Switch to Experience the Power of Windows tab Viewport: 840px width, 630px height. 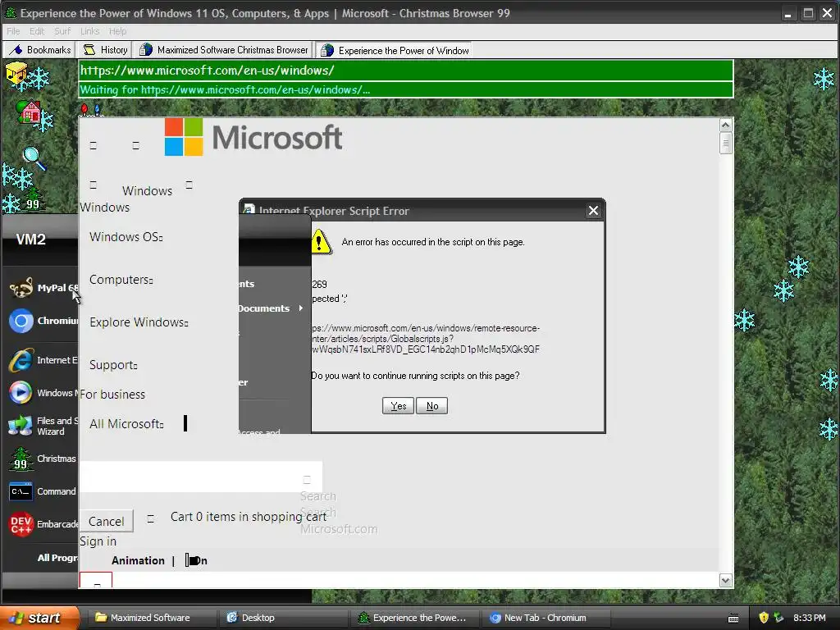click(x=395, y=50)
